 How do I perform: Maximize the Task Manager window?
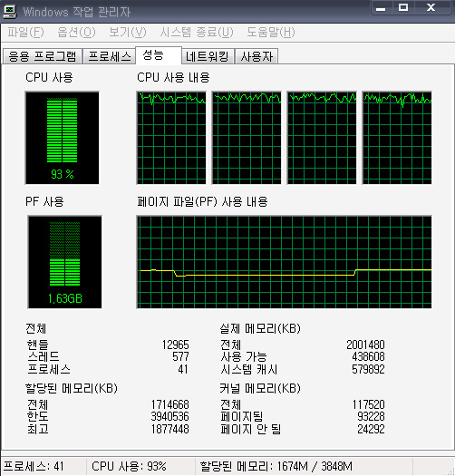coord(403,8)
